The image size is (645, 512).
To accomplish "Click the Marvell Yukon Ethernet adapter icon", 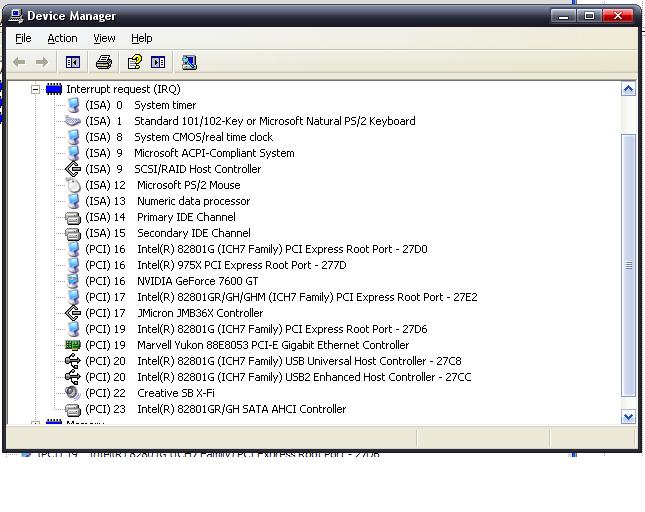I will 73,345.
